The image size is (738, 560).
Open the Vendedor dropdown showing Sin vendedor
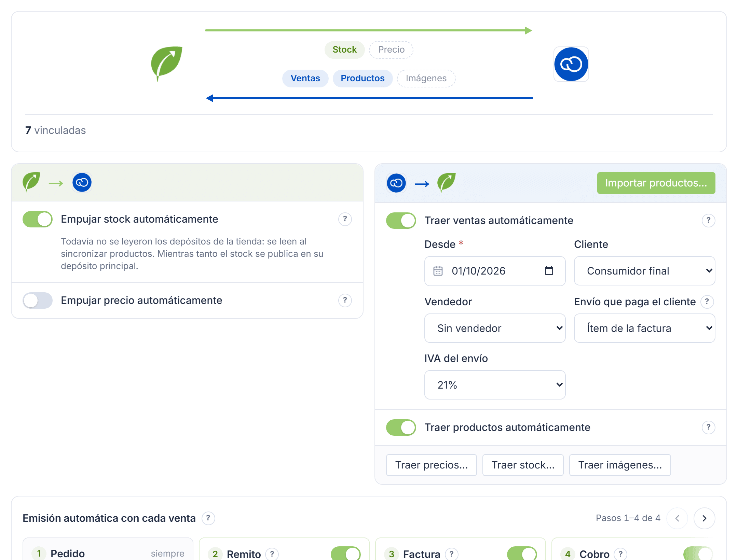point(495,328)
